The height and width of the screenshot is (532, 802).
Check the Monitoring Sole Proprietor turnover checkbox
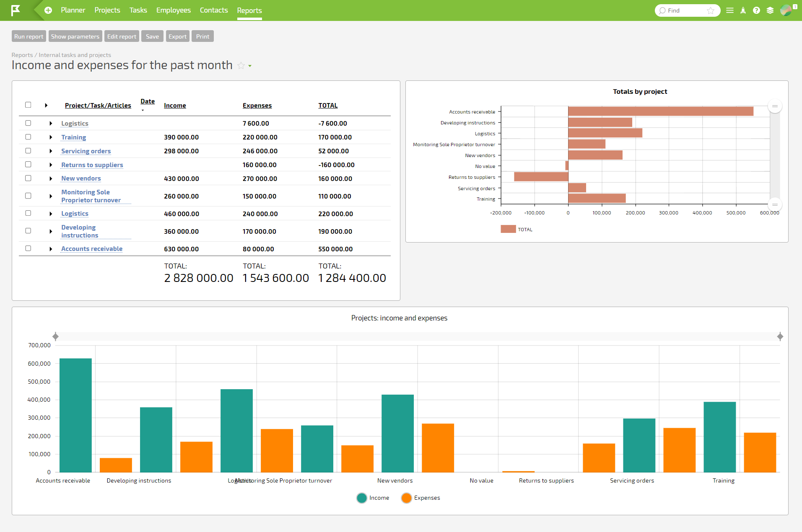(x=28, y=196)
